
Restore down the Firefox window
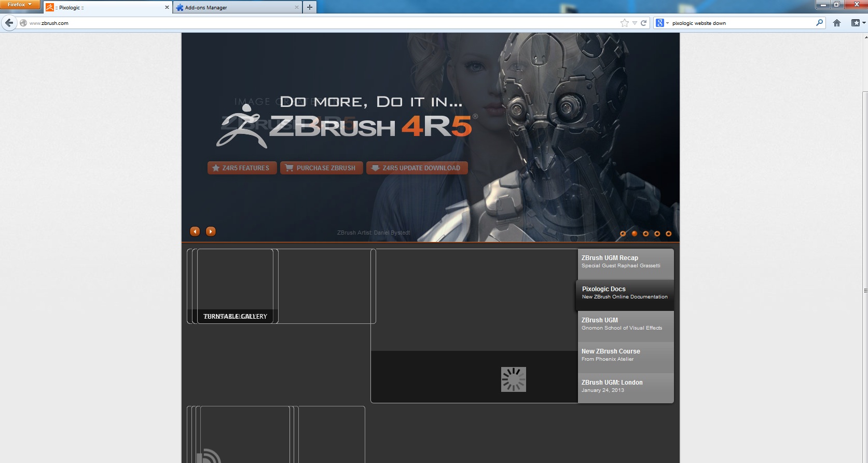pyautogui.click(x=837, y=5)
